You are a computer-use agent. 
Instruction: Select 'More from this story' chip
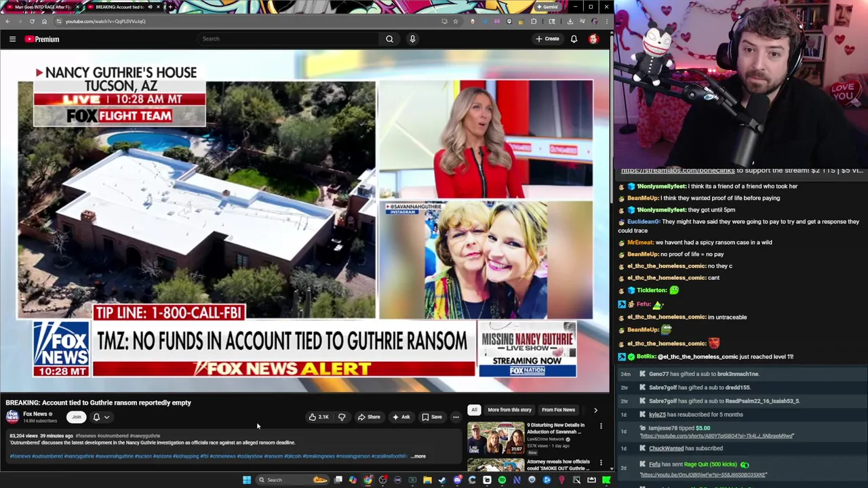(x=509, y=409)
